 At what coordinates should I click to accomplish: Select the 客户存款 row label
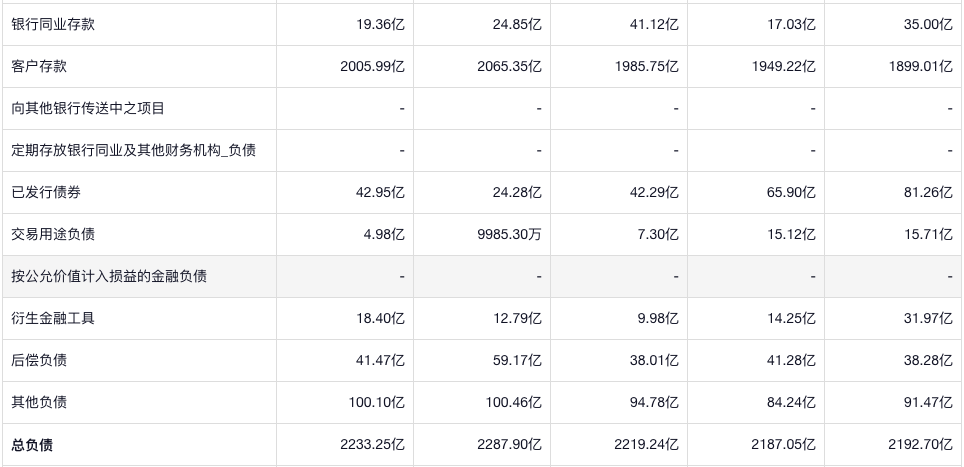(39, 66)
